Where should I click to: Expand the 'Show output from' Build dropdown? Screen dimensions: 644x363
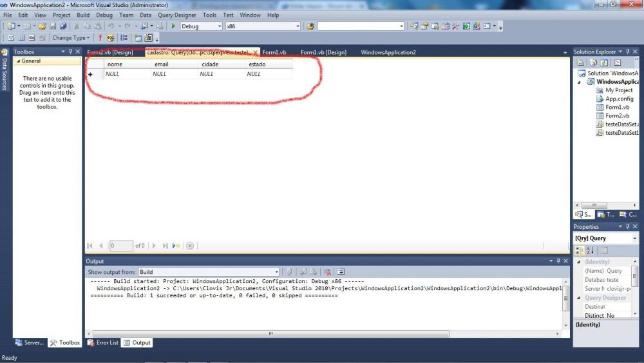[277, 272]
